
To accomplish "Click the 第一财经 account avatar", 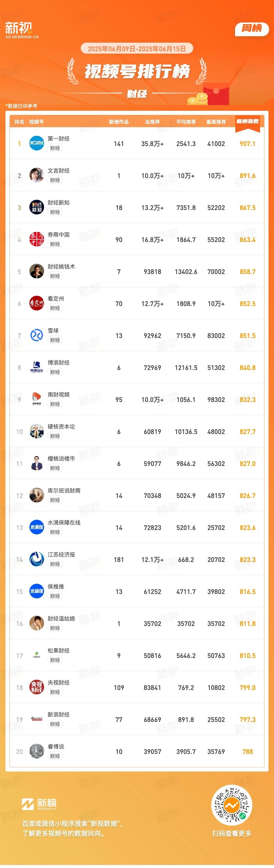I will click(x=36, y=143).
